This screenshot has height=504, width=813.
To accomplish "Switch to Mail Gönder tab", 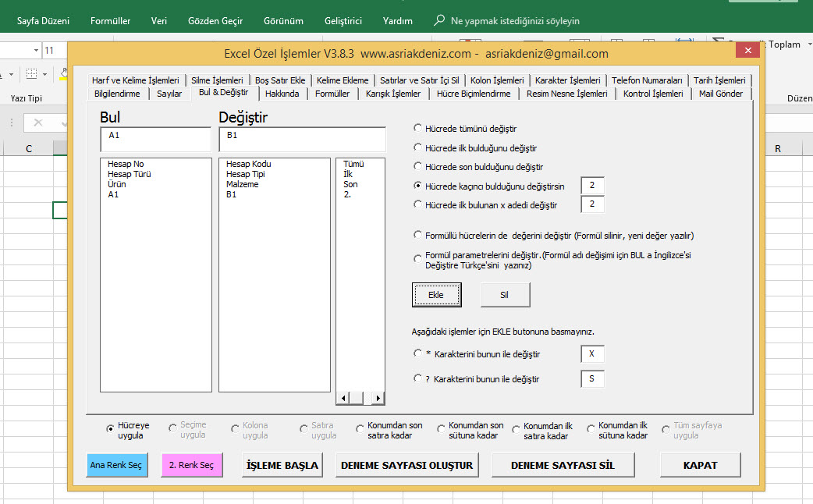I will pyautogui.click(x=721, y=94).
